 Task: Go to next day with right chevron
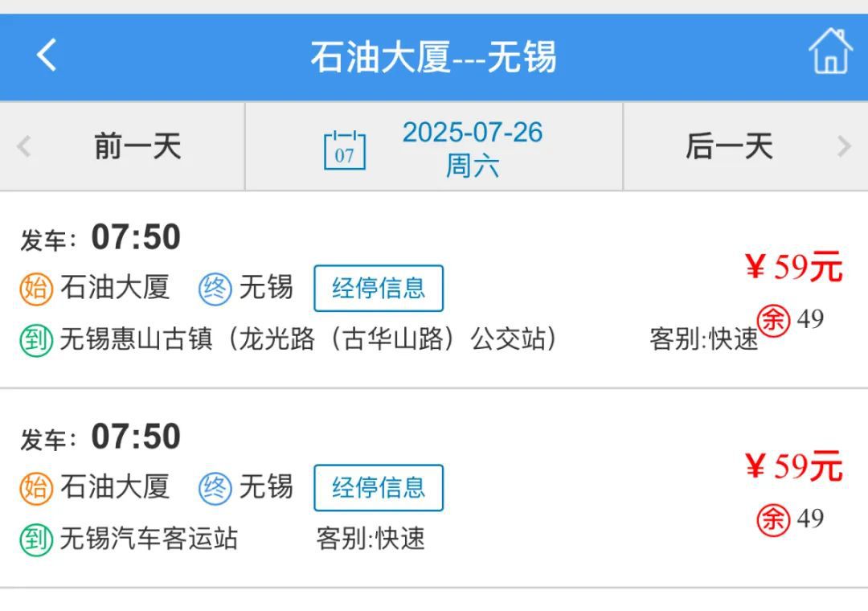click(x=844, y=147)
